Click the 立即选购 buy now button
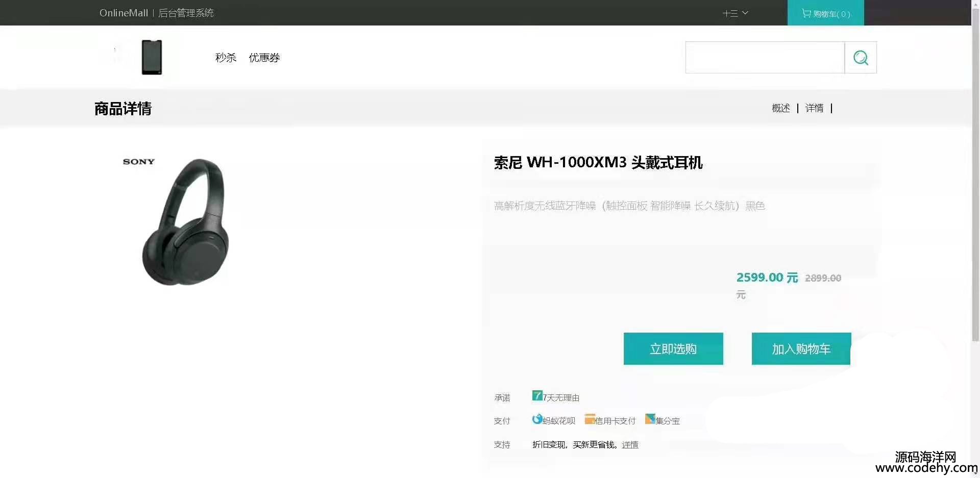The image size is (980, 478). coord(673,349)
